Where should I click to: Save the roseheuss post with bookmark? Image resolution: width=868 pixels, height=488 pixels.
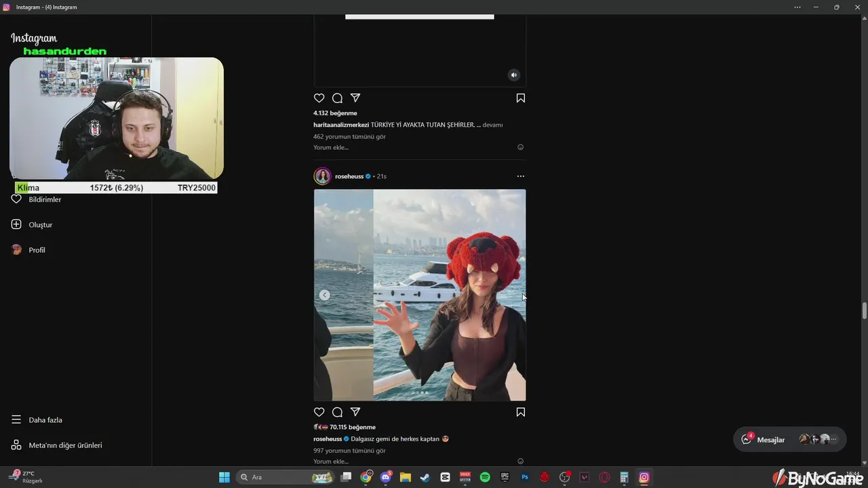521,412
